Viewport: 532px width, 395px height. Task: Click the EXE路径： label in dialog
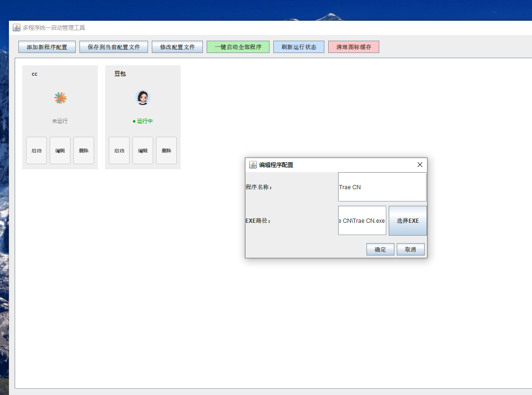point(258,220)
